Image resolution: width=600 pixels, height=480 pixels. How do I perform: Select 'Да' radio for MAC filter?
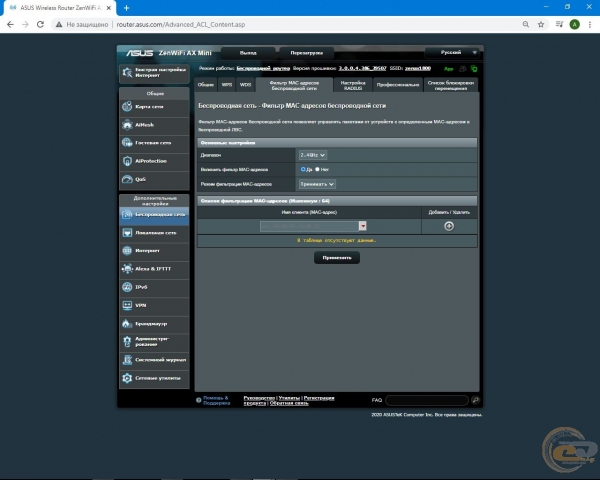click(x=303, y=169)
